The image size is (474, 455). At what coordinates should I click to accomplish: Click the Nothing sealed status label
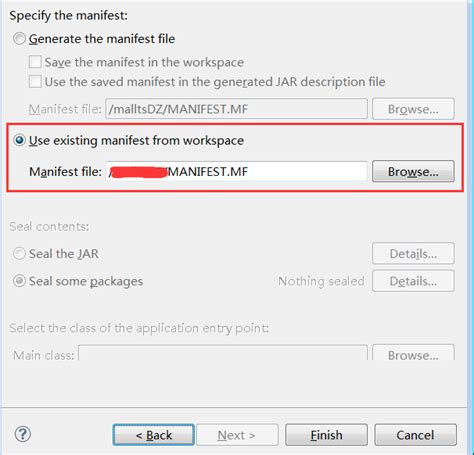321,281
